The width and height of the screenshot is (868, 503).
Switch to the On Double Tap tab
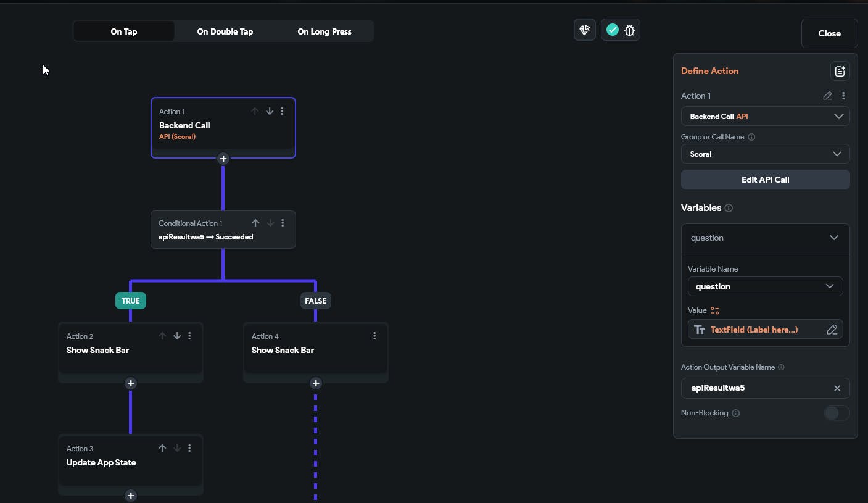(x=225, y=31)
